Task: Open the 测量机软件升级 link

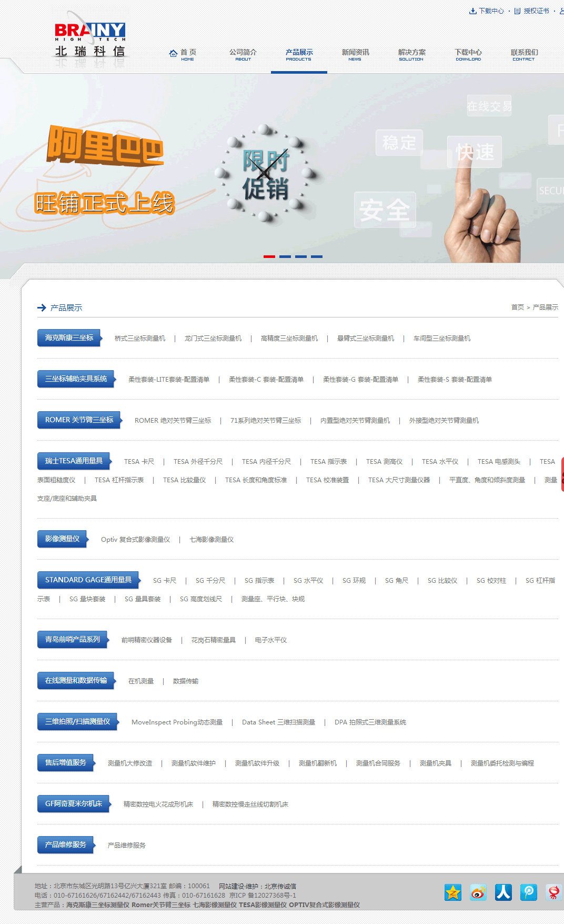Action: pyautogui.click(x=257, y=763)
